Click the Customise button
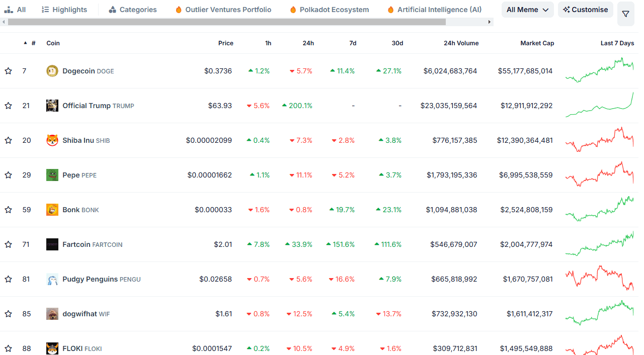 click(586, 10)
